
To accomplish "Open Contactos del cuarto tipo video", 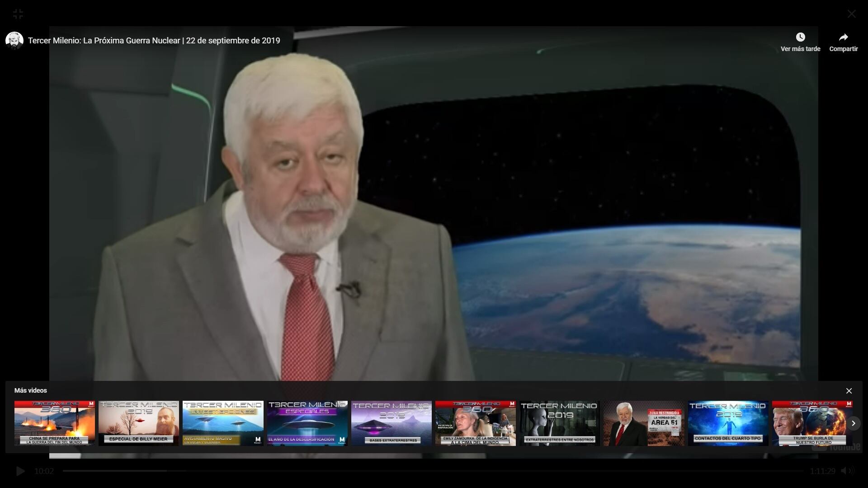I will coord(728,423).
